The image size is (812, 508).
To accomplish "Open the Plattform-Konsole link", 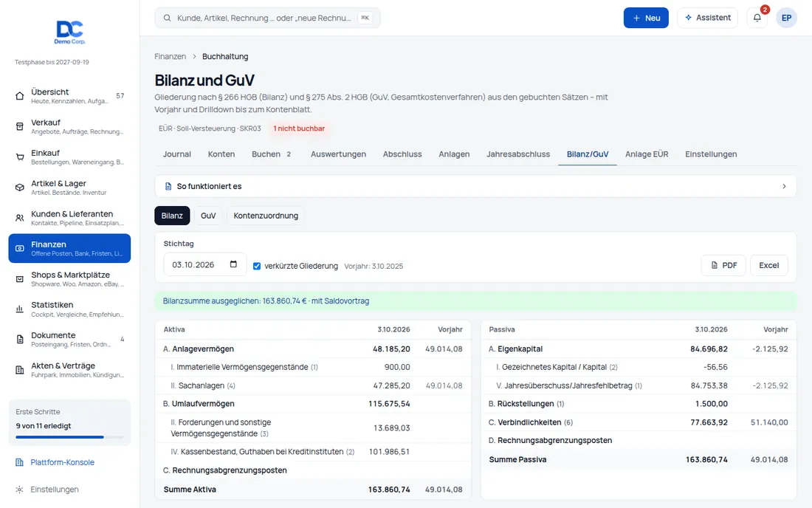I will coord(62,462).
